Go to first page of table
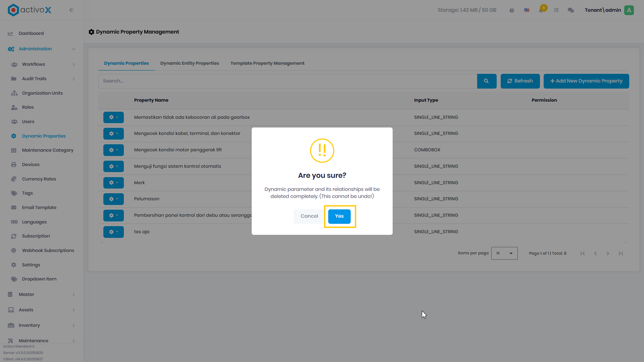The image size is (644, 362). point(583,253)
